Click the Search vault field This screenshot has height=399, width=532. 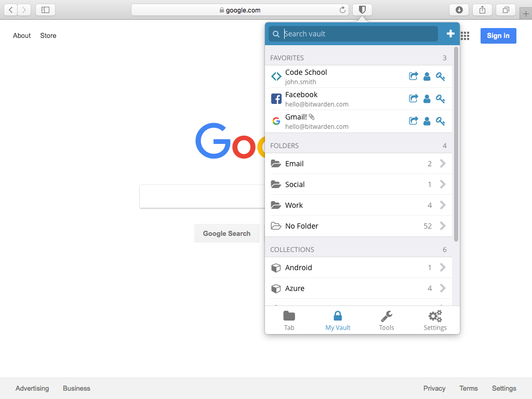tap(352, 33)
